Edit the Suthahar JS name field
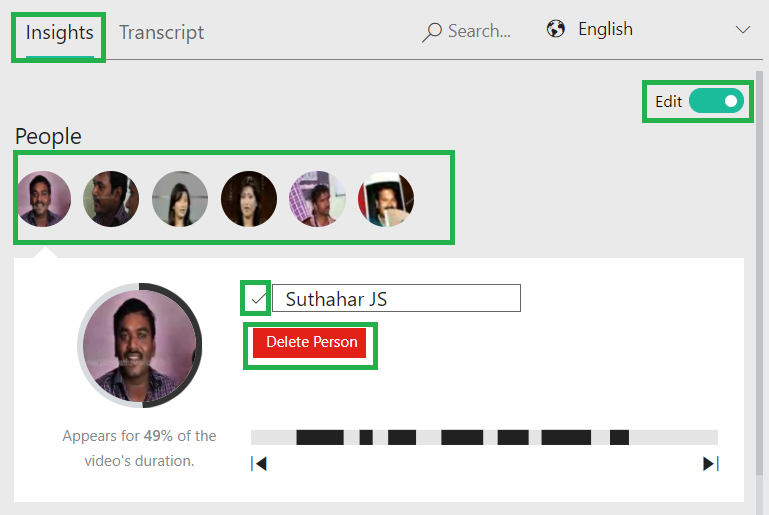Image resolution: width=769 pixels, height=515 pixels. click(396, 298)
